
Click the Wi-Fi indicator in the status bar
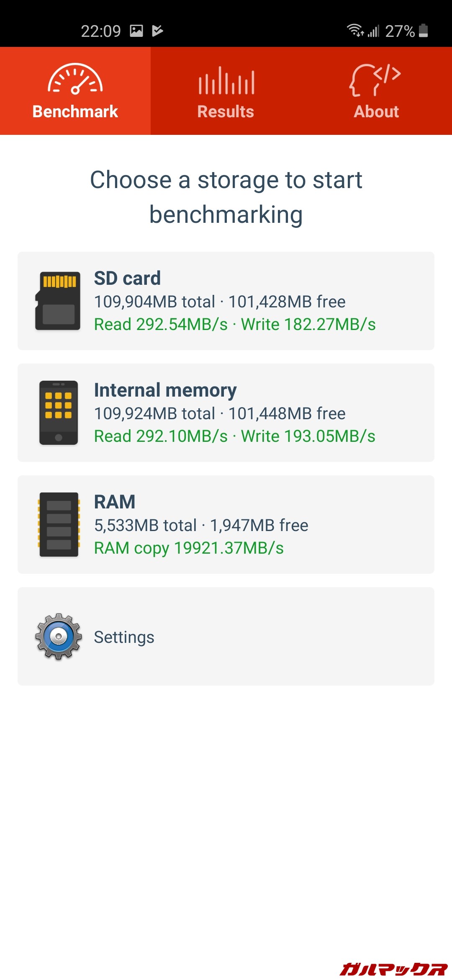pyautogui.click(x=354, y=30)
